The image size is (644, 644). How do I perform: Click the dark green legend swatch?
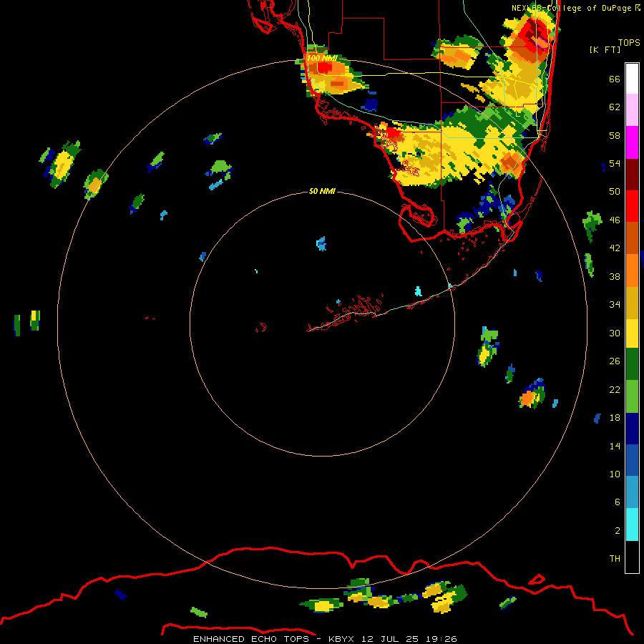coord(632,364)
